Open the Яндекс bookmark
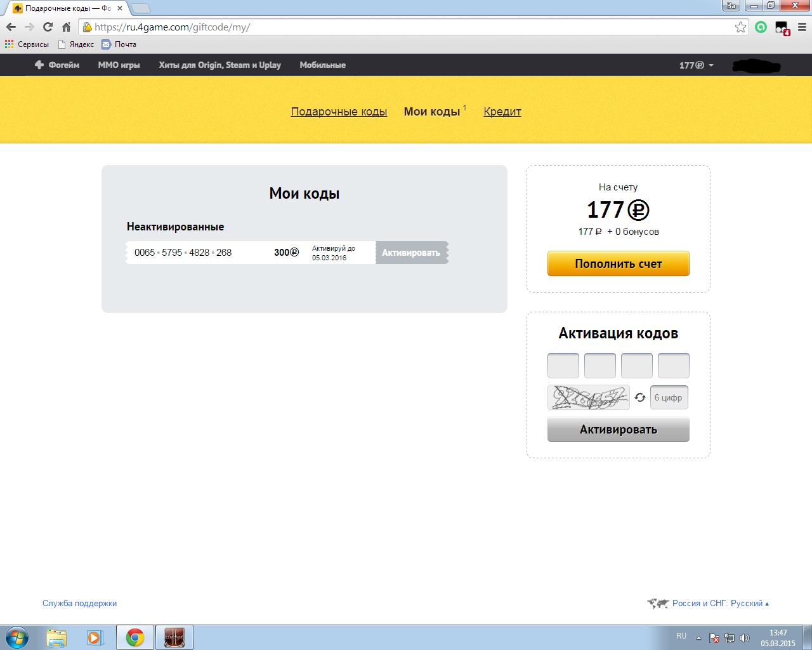Viewport: 812px width, 650px height. pyautogui.click(x=75, y=44)
